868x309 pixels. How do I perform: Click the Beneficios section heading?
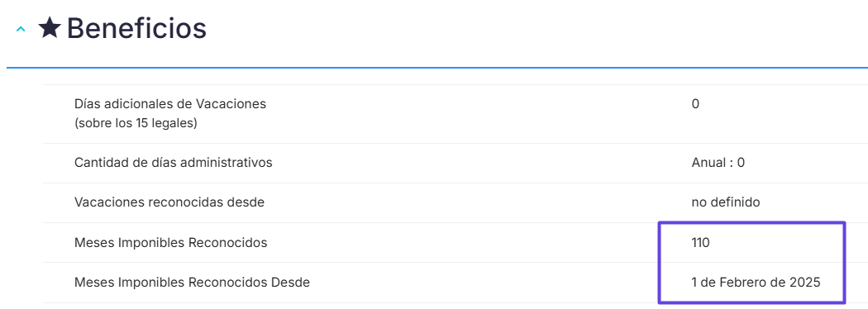(136, 28)
